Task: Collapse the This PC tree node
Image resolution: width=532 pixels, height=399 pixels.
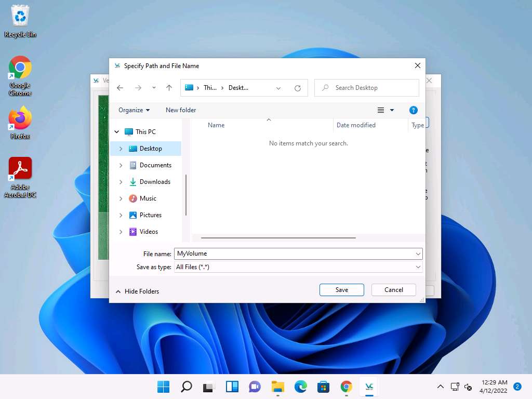Action: point(117,132)
